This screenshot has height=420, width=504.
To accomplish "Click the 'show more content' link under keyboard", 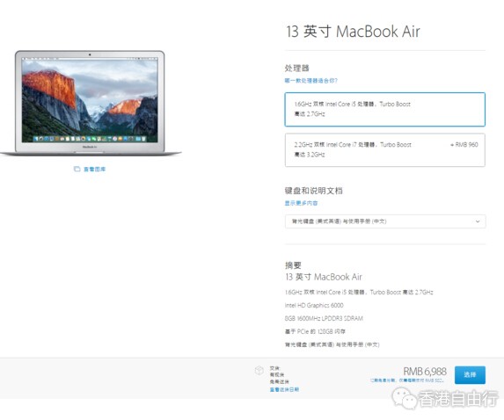I will pyautogui.click(x=301, y=203).
